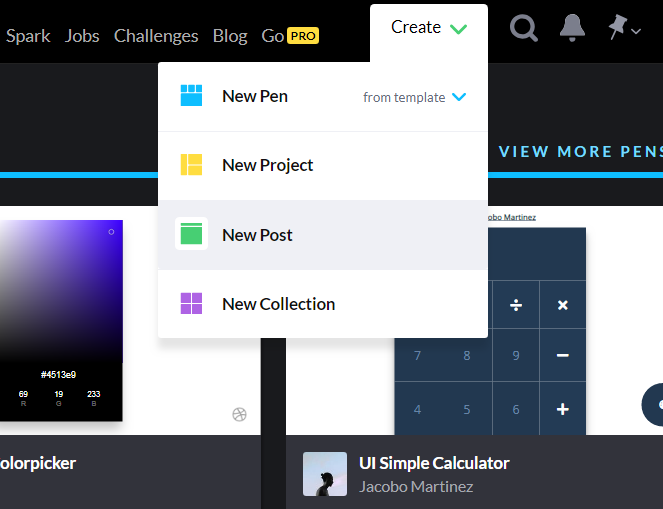Click the green New Post icon

coord(191,234)
